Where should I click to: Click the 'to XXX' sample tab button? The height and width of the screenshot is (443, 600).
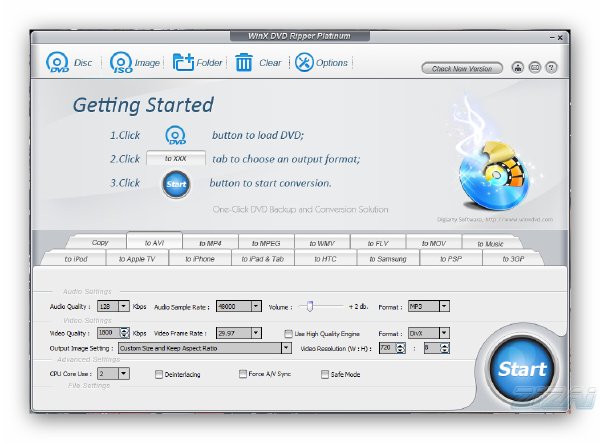click(176, 158)
